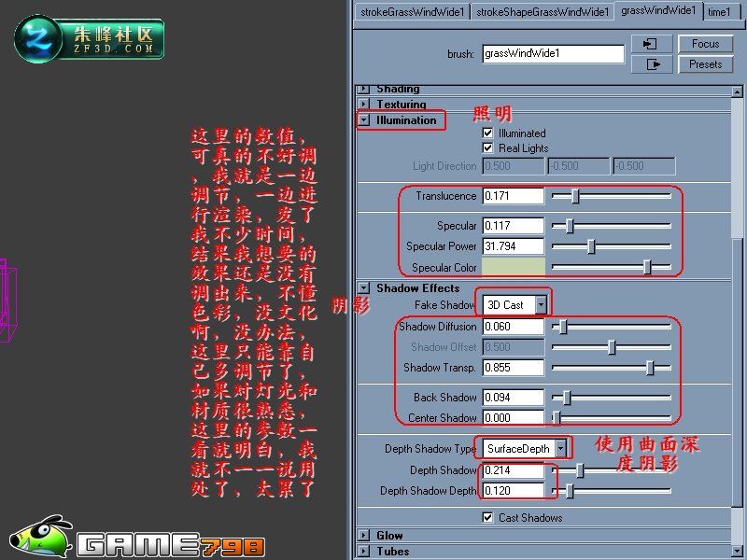Screen dimensions: 747x560
Task: Click the scrollbar down arrow
Action: 737,551
